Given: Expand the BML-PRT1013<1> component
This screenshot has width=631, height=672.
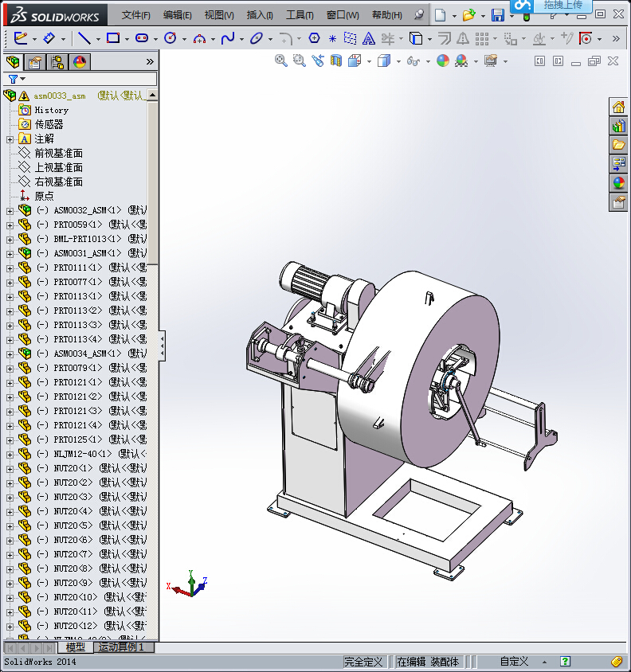Looking at the screenshot, I should [x=10, y=240].
